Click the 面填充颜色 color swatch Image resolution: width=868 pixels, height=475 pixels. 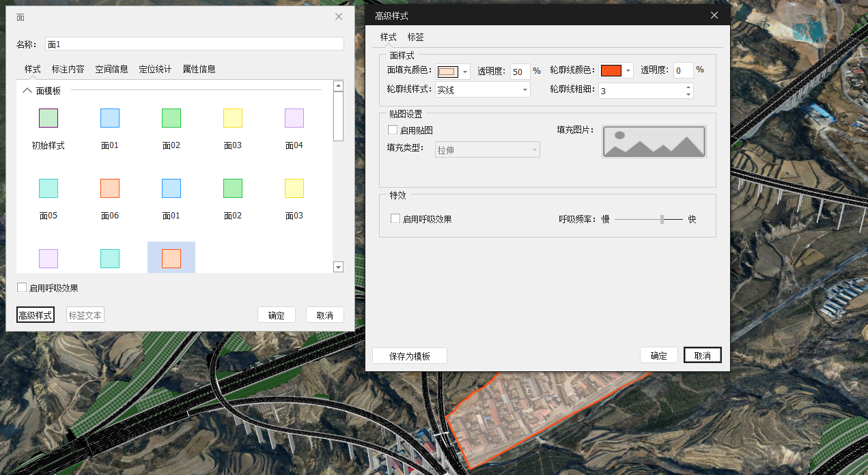pos(447,71)
